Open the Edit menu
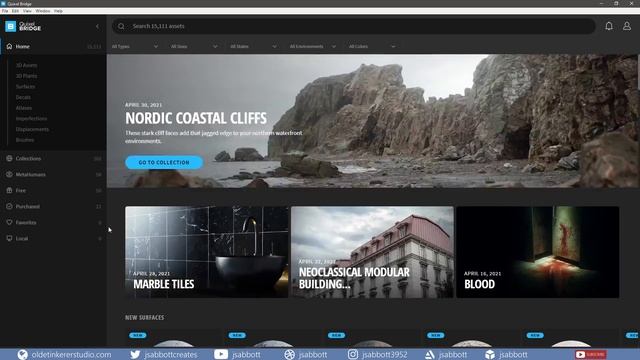This screenshot has width=640, height=360. coord(15,11)
